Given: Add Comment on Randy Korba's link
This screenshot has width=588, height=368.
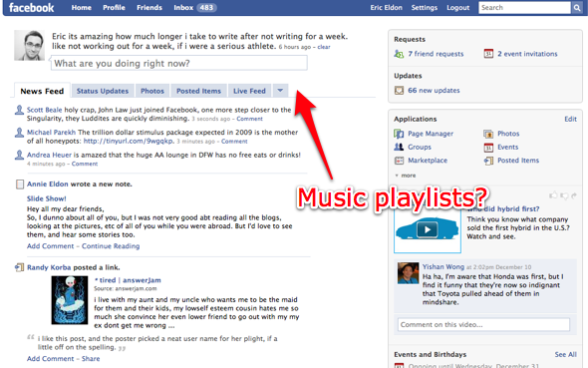Looking at the screenshot, I should [x=50, y=359].
